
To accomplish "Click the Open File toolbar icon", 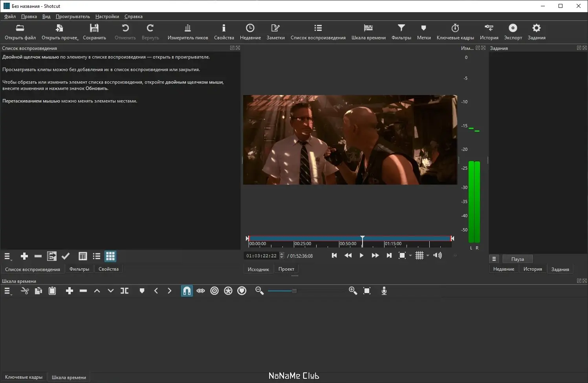I will coord(20,28).
